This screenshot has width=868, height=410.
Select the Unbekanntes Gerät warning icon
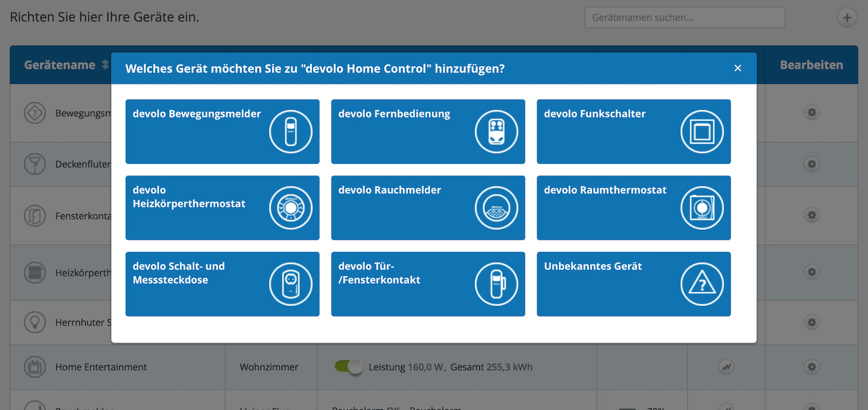(x=702, y=284)
